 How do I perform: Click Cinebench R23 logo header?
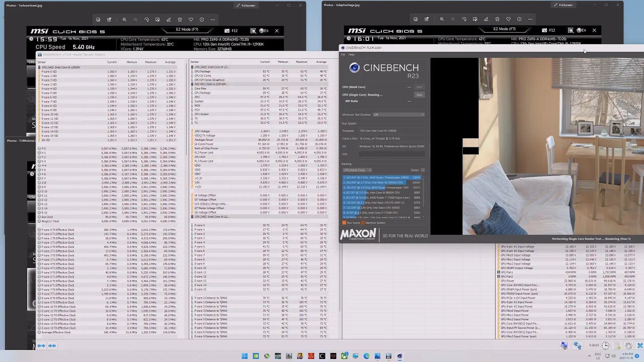[x=384, y=69]
